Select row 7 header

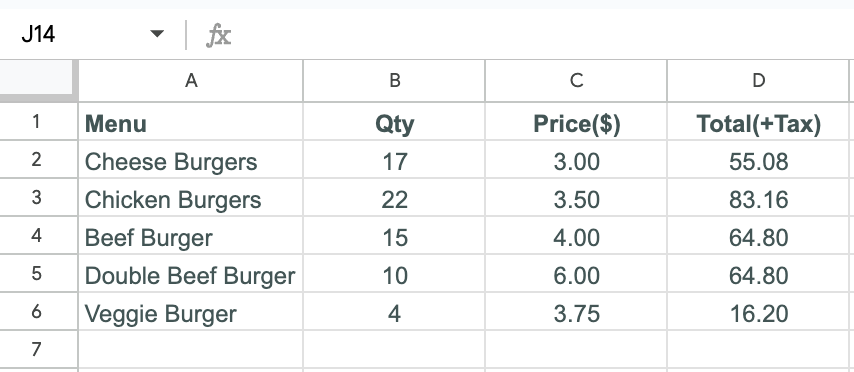[x=38, y=349]
